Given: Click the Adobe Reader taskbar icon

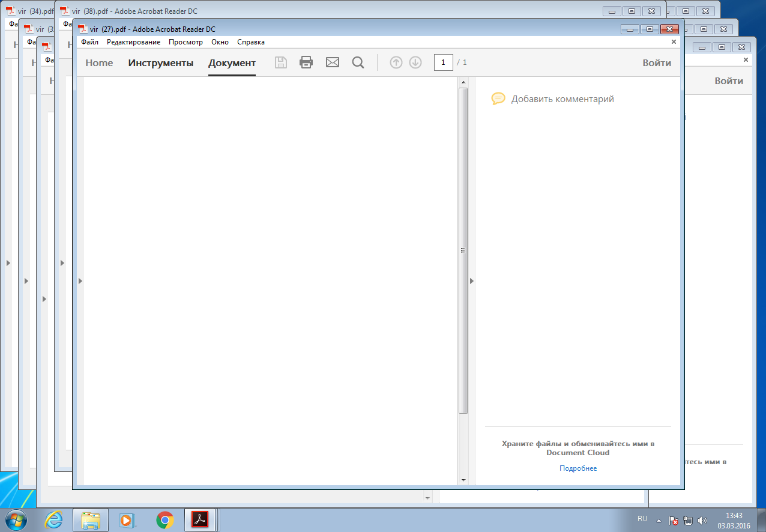Looking at the screenshot, I should click(x=200, y=519).
